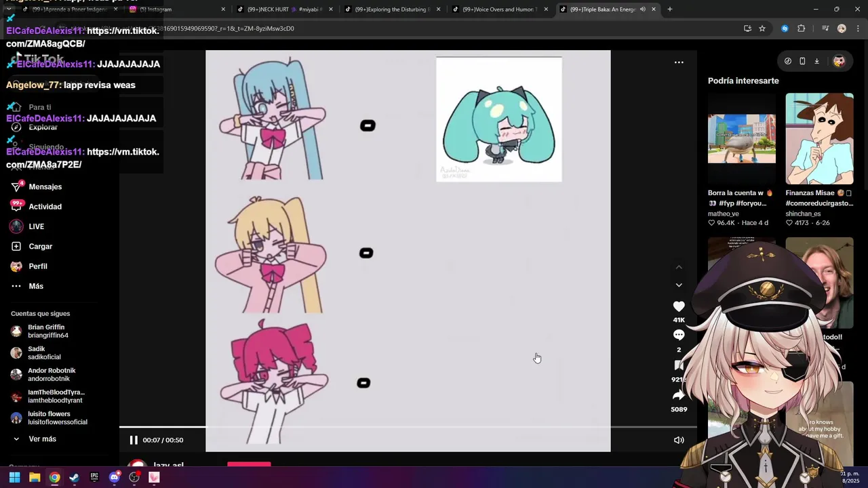This screenshot has height=488, width=868.
Task: Mute the 'Triple Baka' tab via its audio icon
Action: point(643,9)
